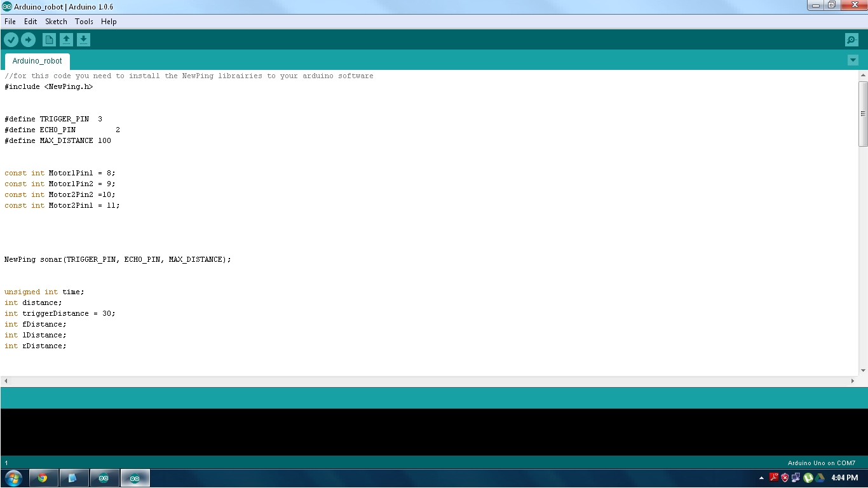Click the "int fDistance;" line
The image size is (868, 488).
coord(36,324)
